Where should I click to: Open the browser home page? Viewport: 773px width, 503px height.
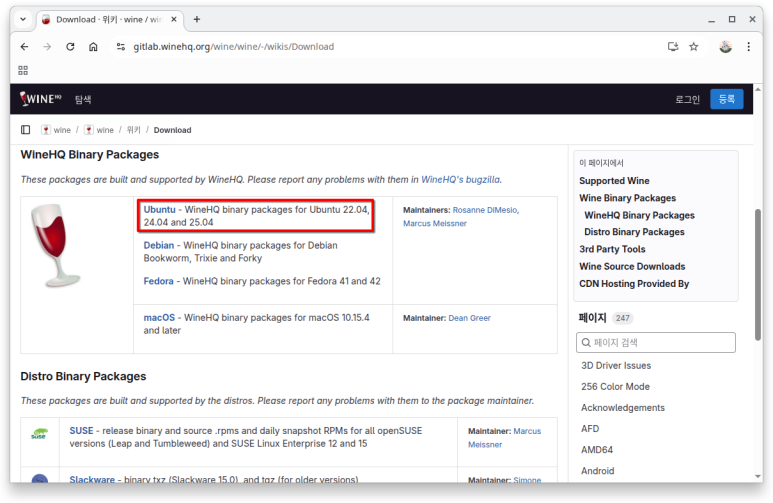tap(93, 46)
